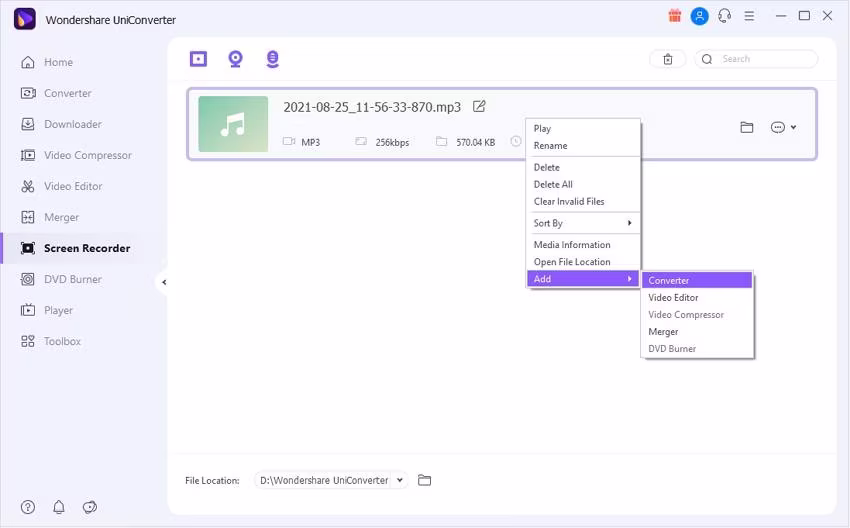850x528 pixels.
Task: Click the search magnifier icon
Action: [707, 59]
